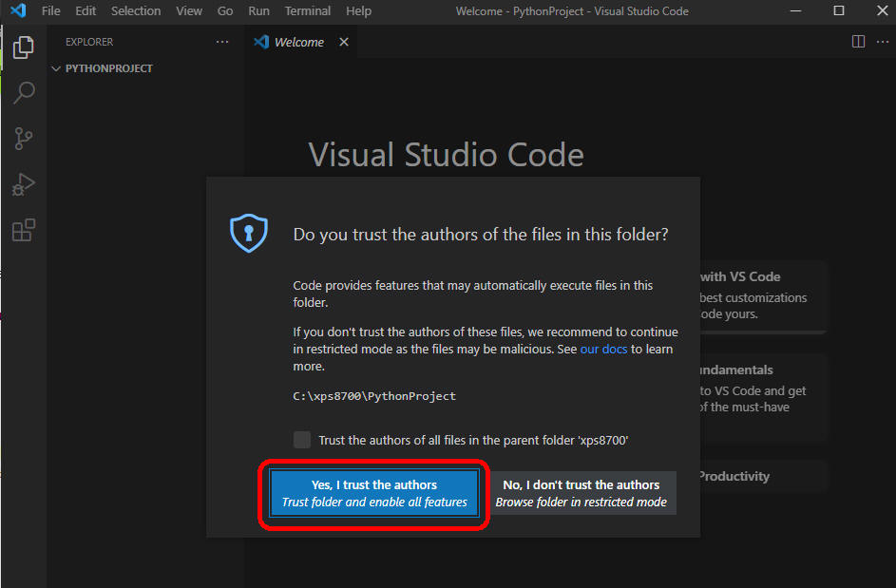The image size is (896, 588).
Task: Open the Productivity walkthrough card
Action: (x=763, y=476)
